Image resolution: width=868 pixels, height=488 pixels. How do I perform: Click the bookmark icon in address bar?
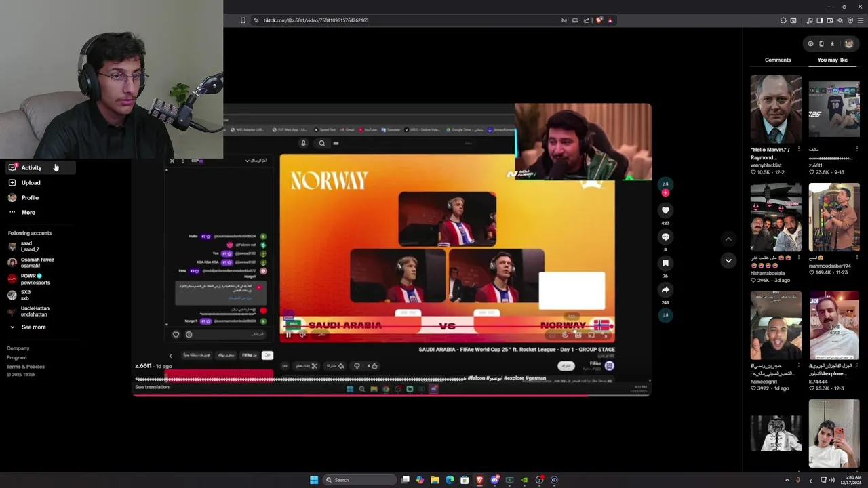click(x=243, y=20)
